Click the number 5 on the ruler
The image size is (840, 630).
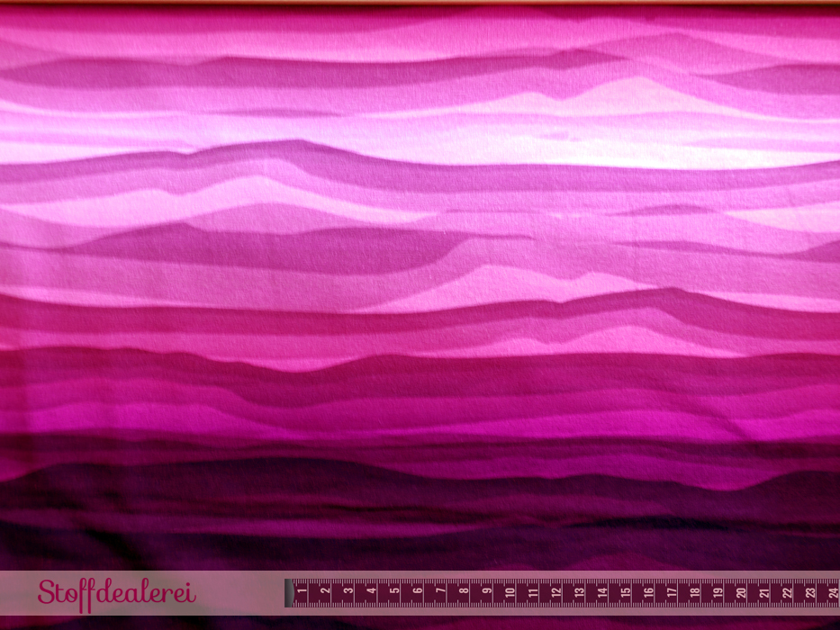point(394,592)
